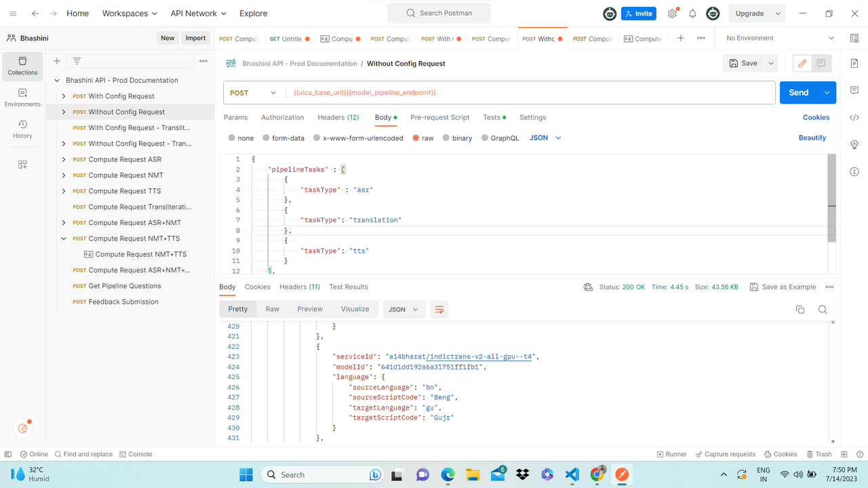Click the Import button
This screenshot has width=868, height=488.
195,38
